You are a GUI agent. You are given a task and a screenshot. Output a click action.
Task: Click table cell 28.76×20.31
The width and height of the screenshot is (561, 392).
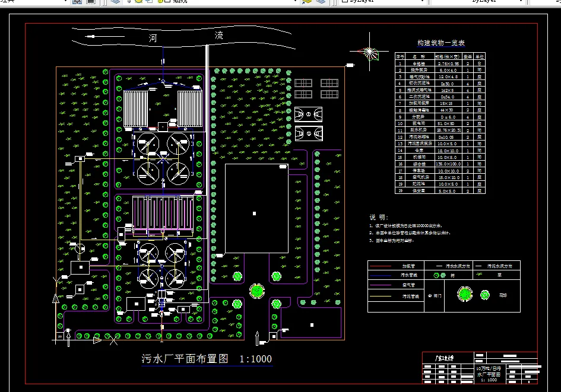tap(448, 130)
